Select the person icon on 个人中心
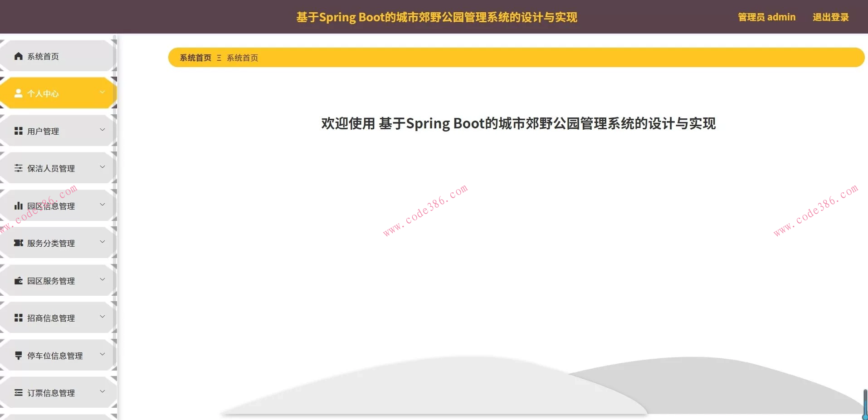 coord(18,93)
